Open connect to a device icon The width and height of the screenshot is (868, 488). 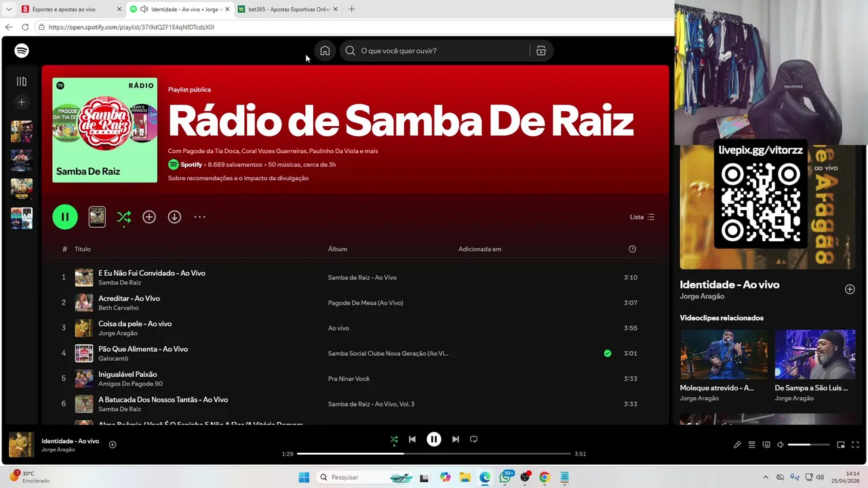[766, 445]
